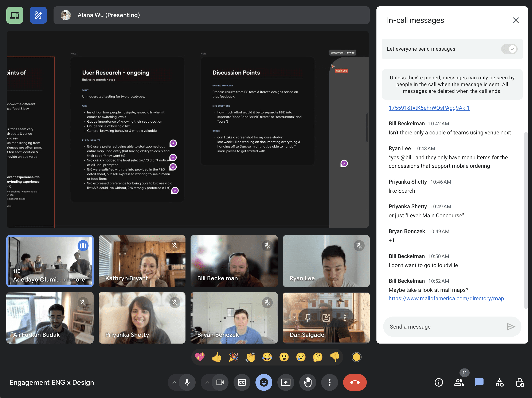The height and width of the screenshot is (398, 532).
Task: Open the people panel showing 11 participants
Action: point(459,382)
